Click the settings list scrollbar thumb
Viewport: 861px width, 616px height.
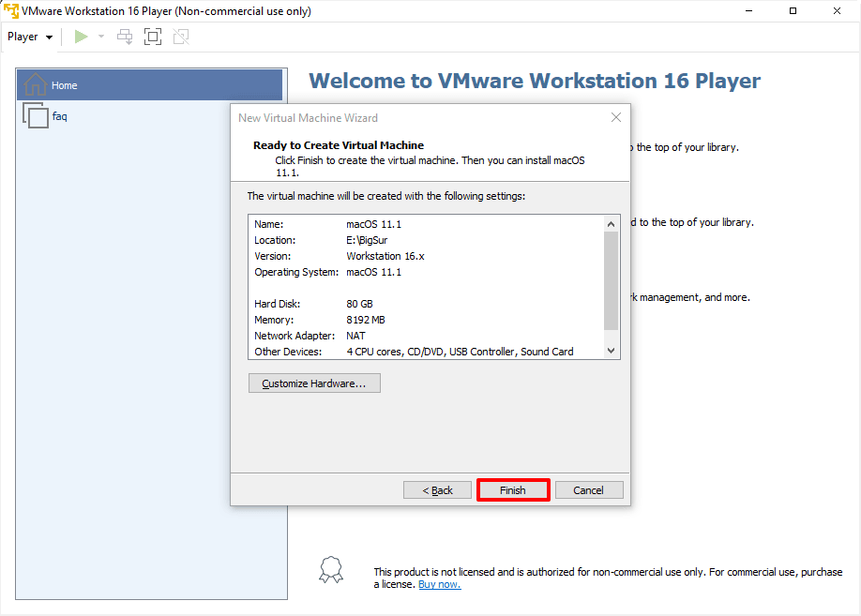[611, 280]
